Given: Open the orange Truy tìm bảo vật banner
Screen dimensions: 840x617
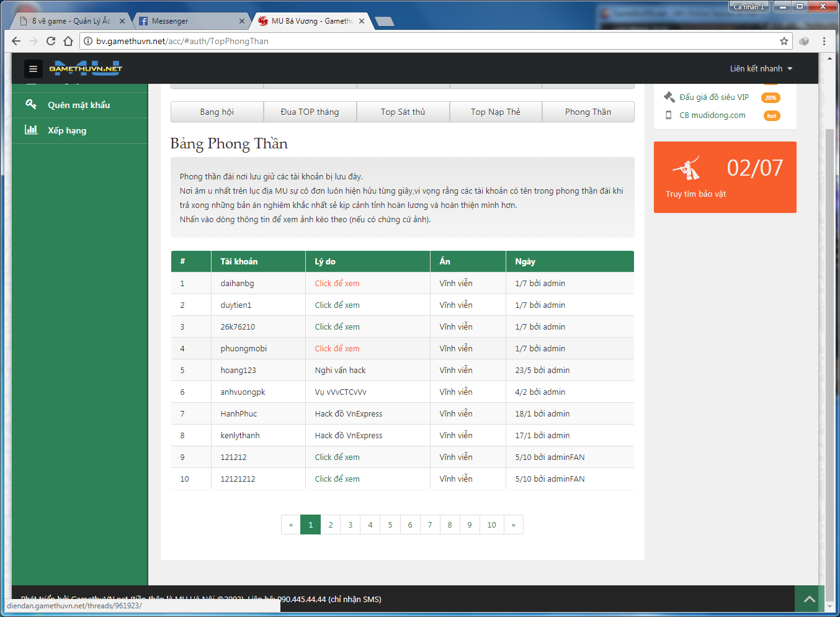Looking at the screenshot, I should pos(725,177).
